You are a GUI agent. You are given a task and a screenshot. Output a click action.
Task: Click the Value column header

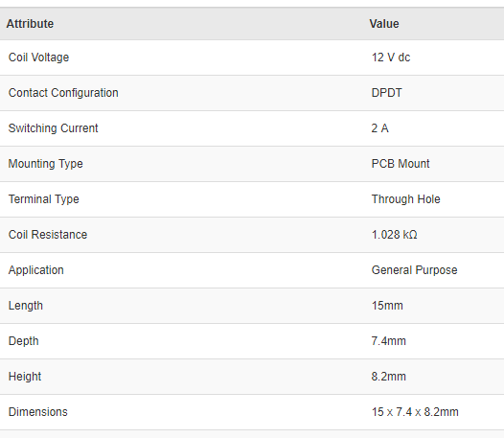click(384, 24)
